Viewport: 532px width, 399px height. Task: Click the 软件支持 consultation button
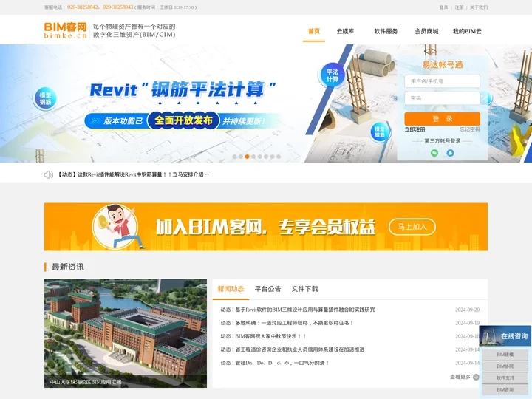[505, 378]
